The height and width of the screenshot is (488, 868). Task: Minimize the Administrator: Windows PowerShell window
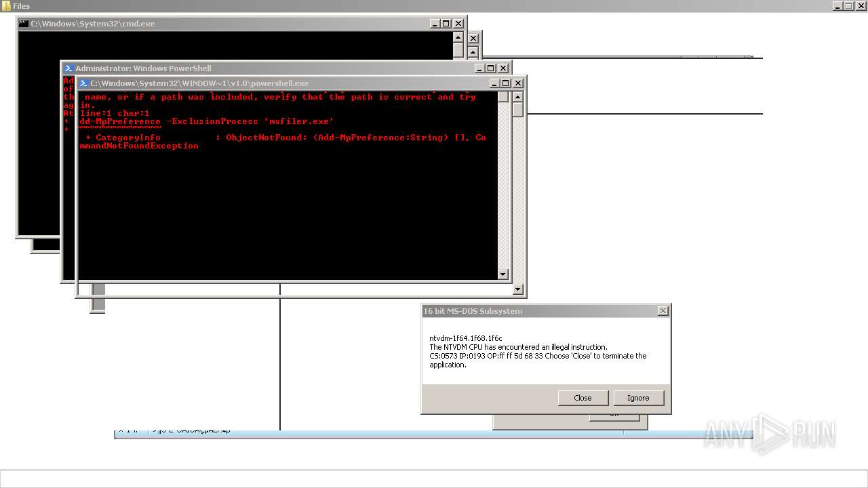click(x=479, y=68)
